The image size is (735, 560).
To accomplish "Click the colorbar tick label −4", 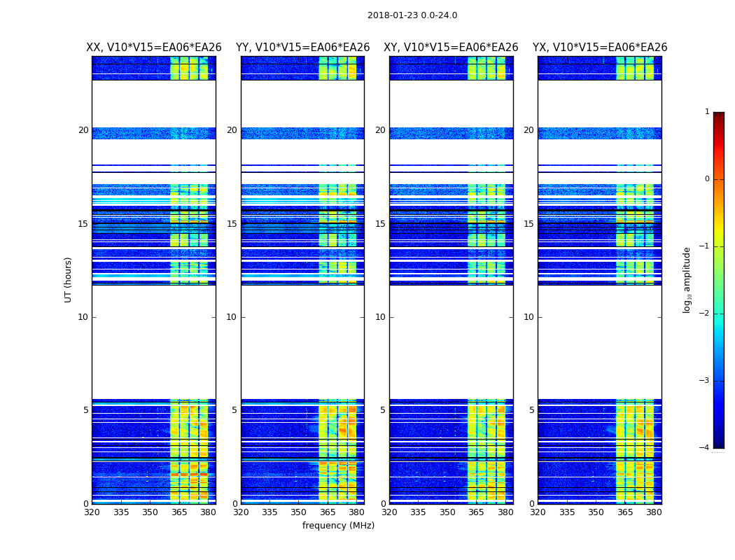I will pos(705,448).
